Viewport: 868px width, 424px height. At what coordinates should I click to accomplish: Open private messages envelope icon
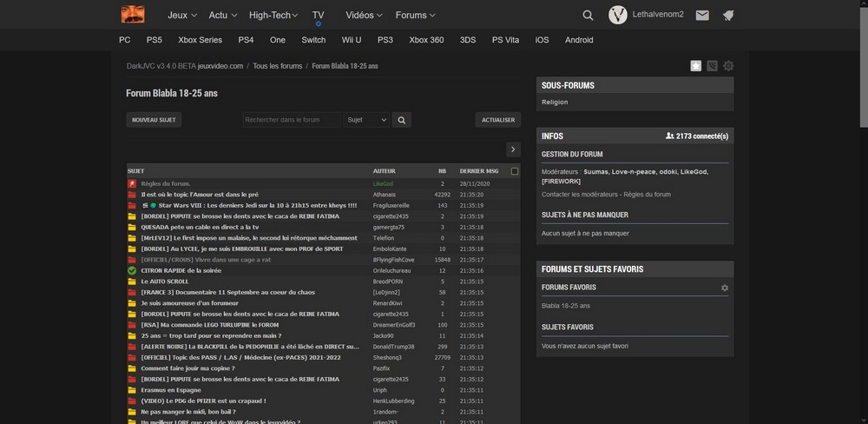point(702,15)
